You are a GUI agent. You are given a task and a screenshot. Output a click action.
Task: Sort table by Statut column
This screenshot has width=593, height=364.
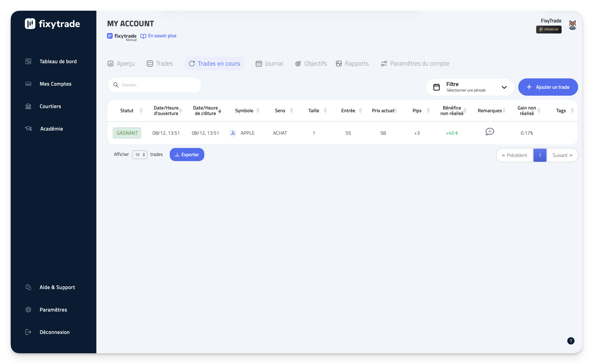click(x=141, y=111)
